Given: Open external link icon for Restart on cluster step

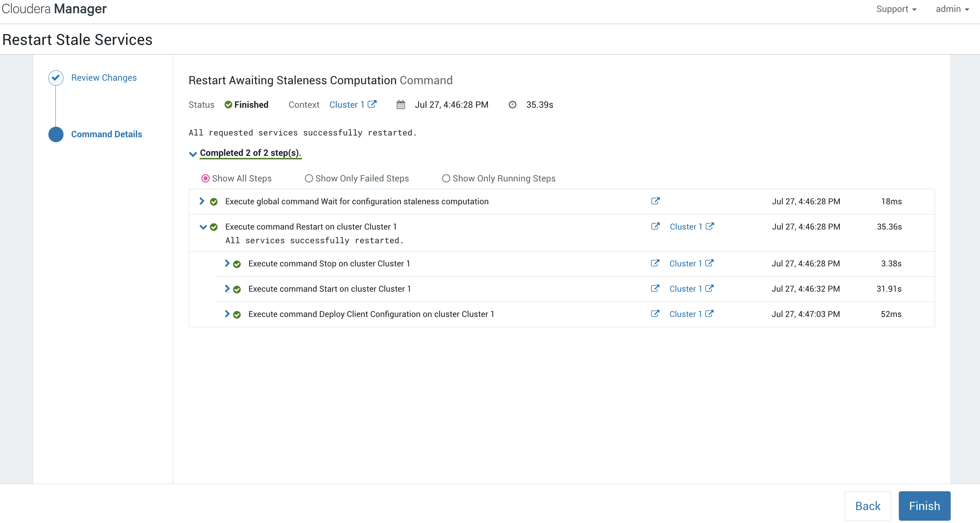Looking at the screenshot, I should [655, 226].
